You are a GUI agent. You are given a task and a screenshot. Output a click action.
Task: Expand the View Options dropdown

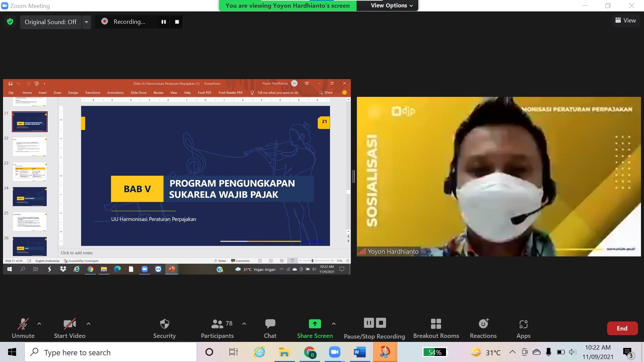(x=391, y=5)
